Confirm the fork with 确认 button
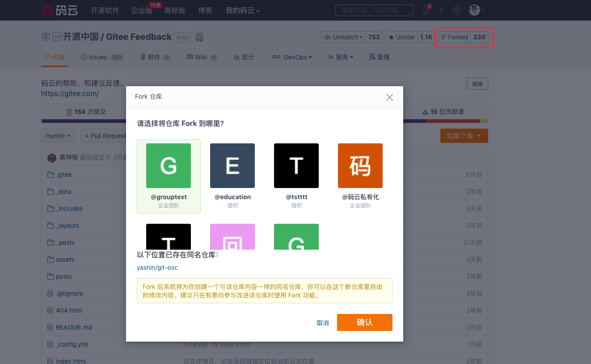 (364, 322)
